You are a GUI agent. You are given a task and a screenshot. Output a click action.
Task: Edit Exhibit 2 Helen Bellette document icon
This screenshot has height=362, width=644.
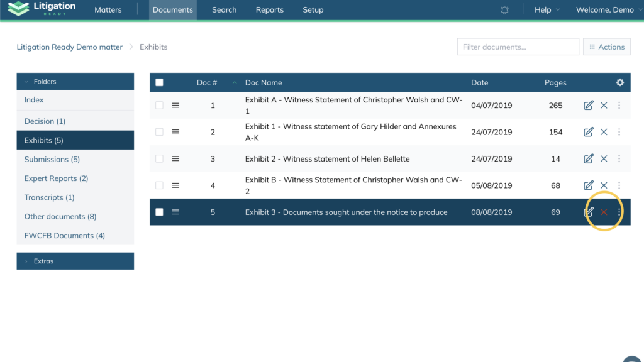click(x=589, y=159)
